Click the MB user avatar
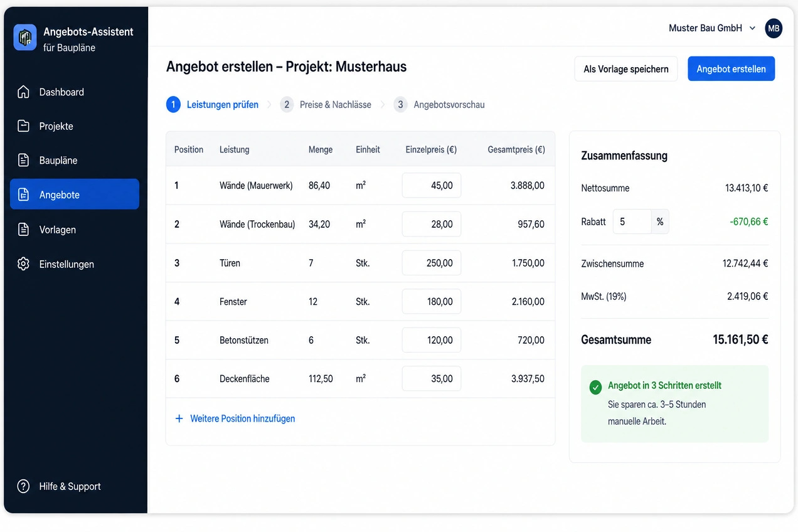The image size is (798, 532). pyautogui.click(x=774, y=28)
